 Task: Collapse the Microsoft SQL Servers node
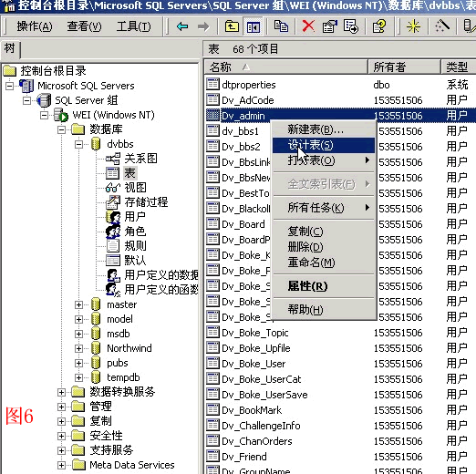point(9,86)
